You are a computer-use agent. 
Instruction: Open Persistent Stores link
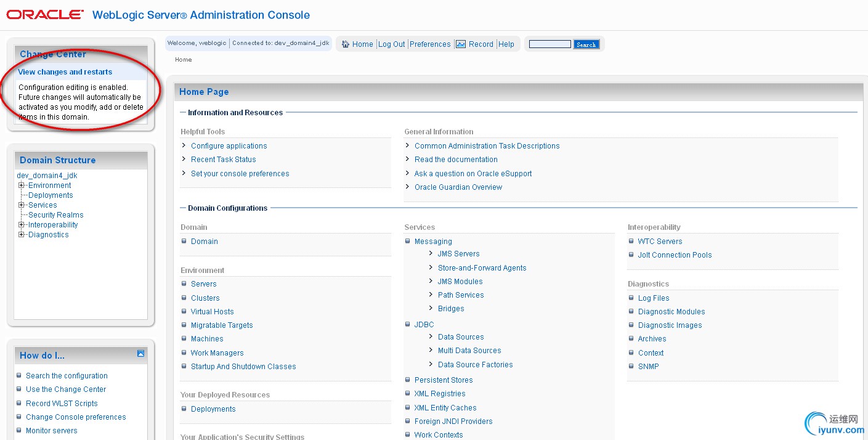point(444,380)
